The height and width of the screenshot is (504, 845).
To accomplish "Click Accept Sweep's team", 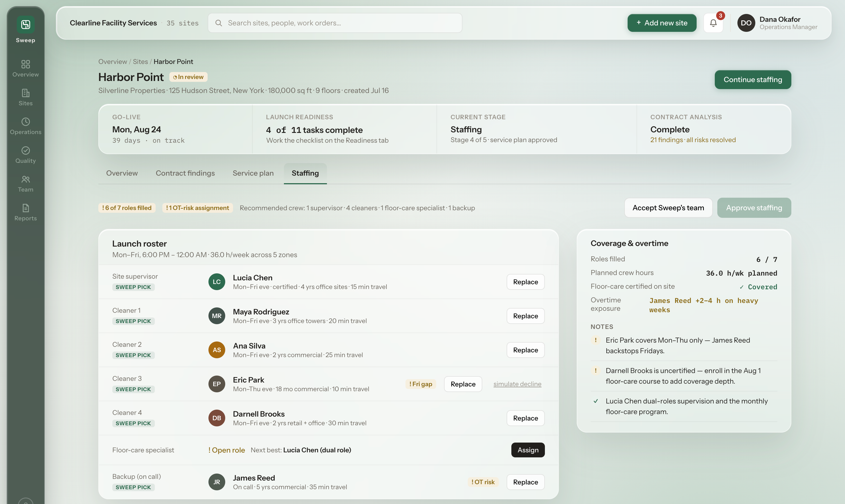I will 668,207.
